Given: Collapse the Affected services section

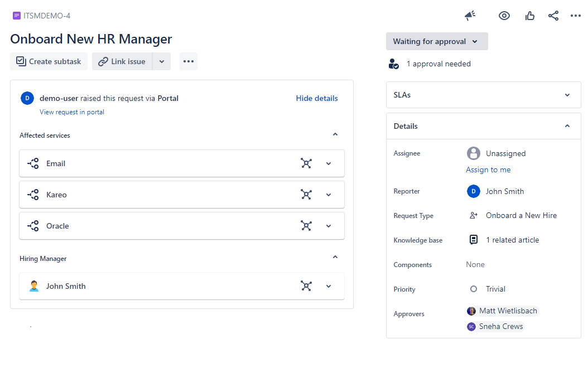Looking at the screenshot, I should tap(335, 134).
